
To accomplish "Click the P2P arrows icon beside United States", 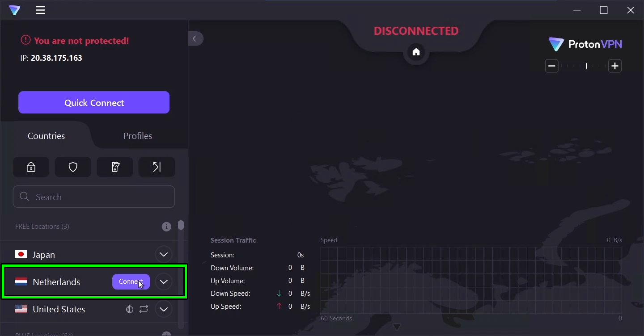I will point(144,309).
